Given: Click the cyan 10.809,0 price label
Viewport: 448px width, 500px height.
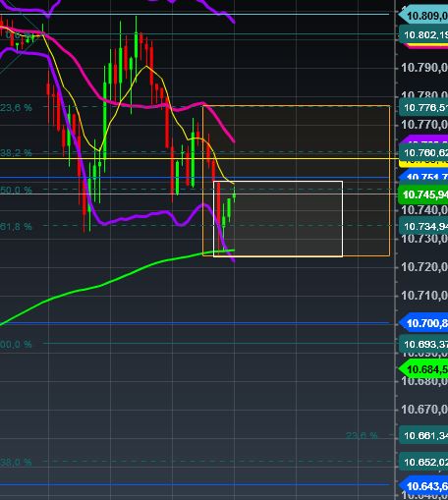Looking at the screenshot, I should (423, 15).
